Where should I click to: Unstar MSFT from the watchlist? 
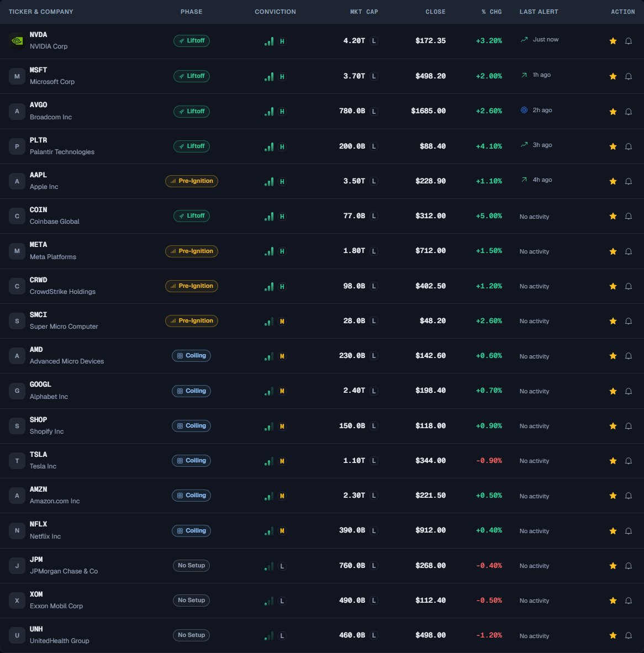(x=613, y=76)
